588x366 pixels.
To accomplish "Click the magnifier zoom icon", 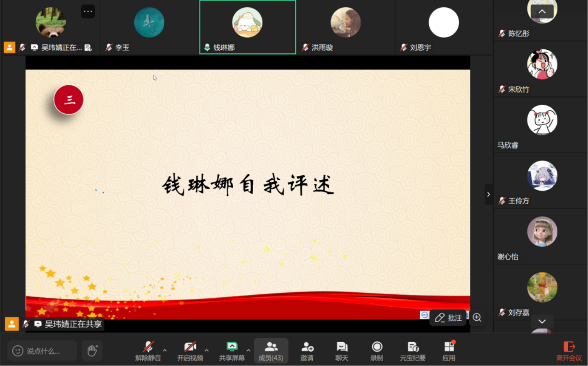I will coord(477,317).
